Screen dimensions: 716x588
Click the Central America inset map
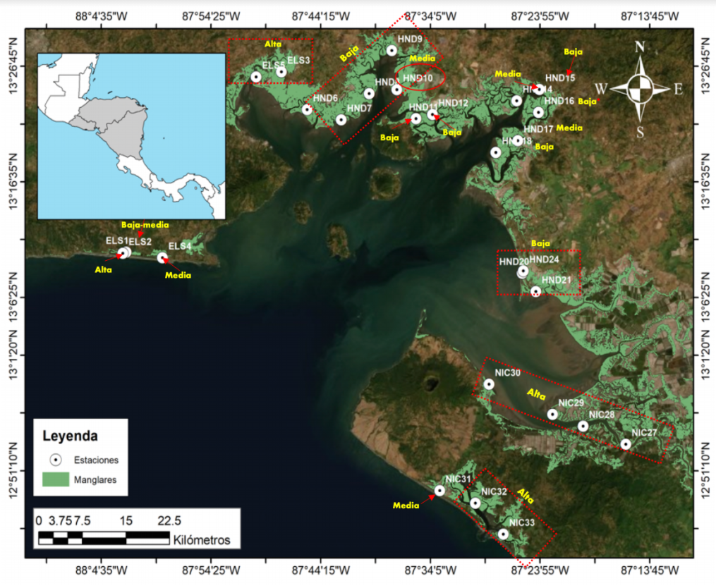pyautogui.click(x=131, y=135)
